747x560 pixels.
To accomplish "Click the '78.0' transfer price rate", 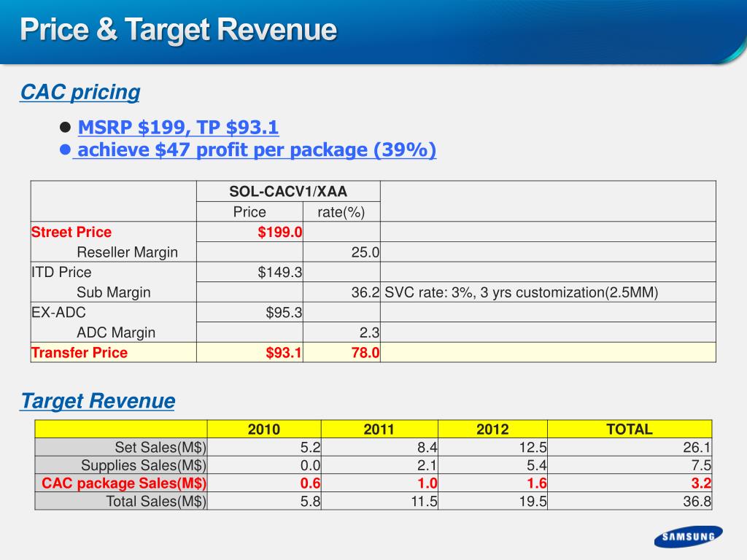I will (x=365, y=352).
